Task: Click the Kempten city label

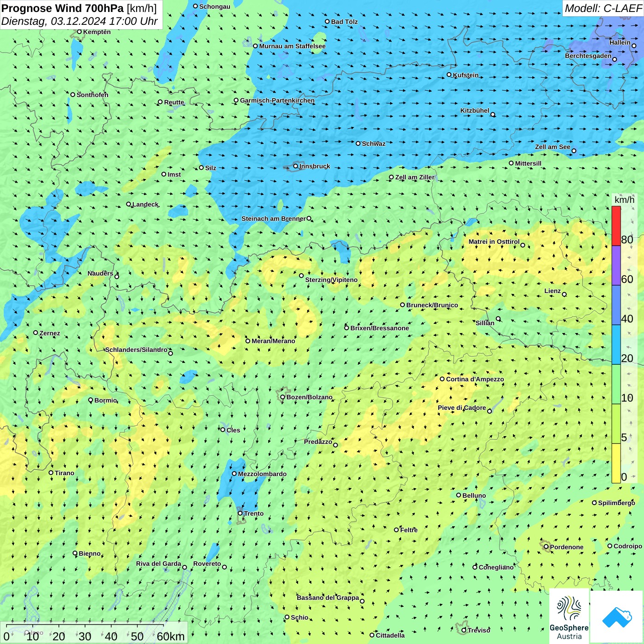Action: pos(97,32)
